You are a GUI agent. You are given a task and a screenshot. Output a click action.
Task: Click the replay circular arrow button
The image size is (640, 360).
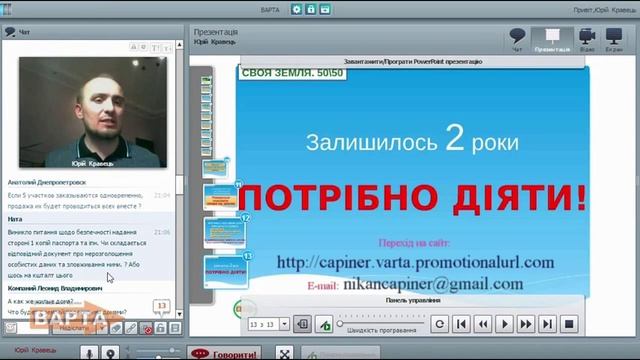[440, 324]
